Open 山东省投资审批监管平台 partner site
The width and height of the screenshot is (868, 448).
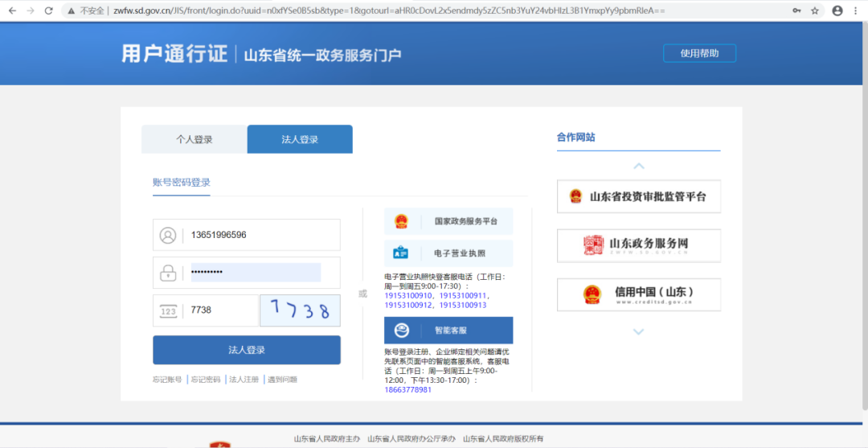tap(639, 196)
